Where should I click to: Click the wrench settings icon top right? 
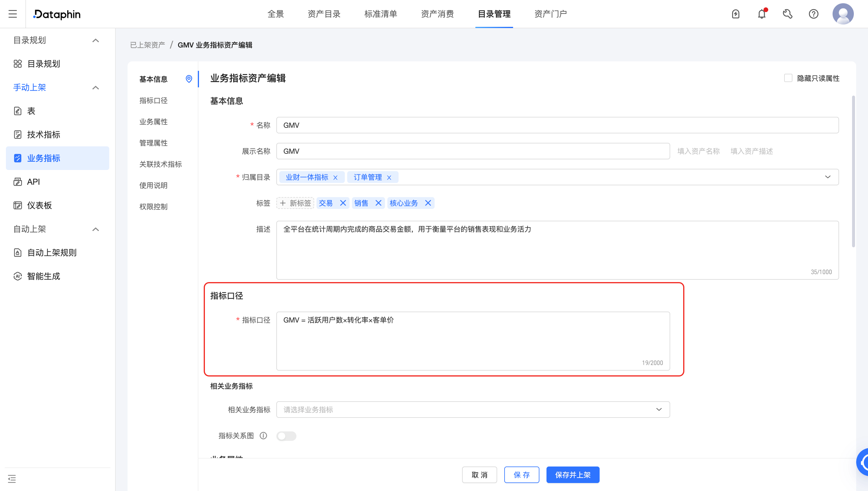point(787,14)
